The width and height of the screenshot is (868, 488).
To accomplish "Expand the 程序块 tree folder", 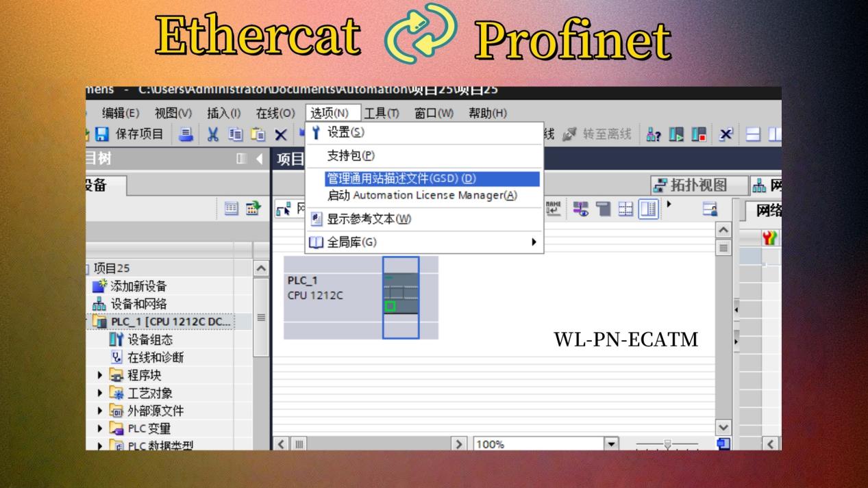I will (x=100, y=375).
